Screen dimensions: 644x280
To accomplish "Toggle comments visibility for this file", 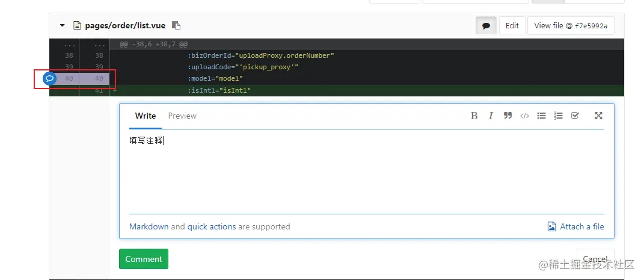I will pyautogui.click(x=486, y=26).
